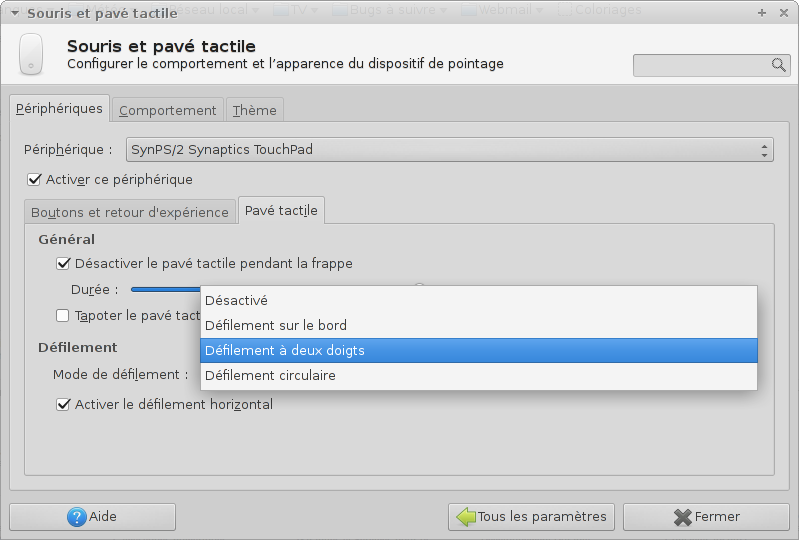Click the blue Aide question mark icon

[77, 517]
